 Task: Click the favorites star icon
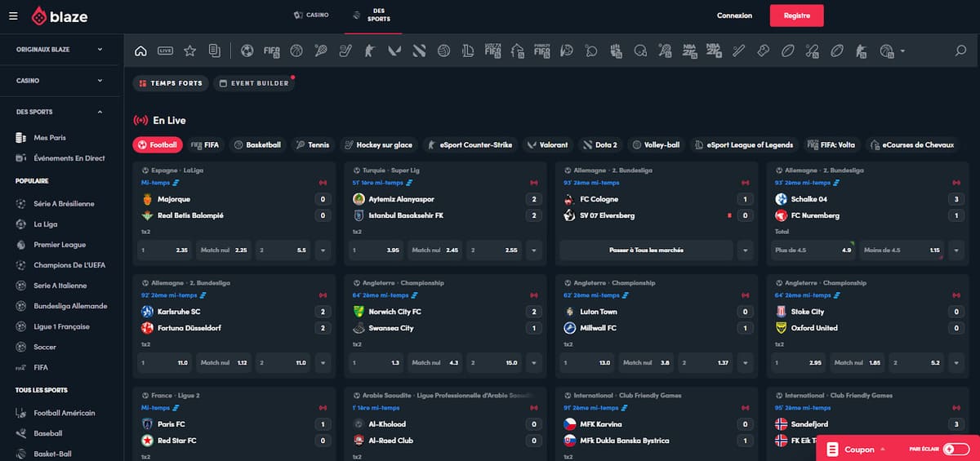(x=189, y=51)
